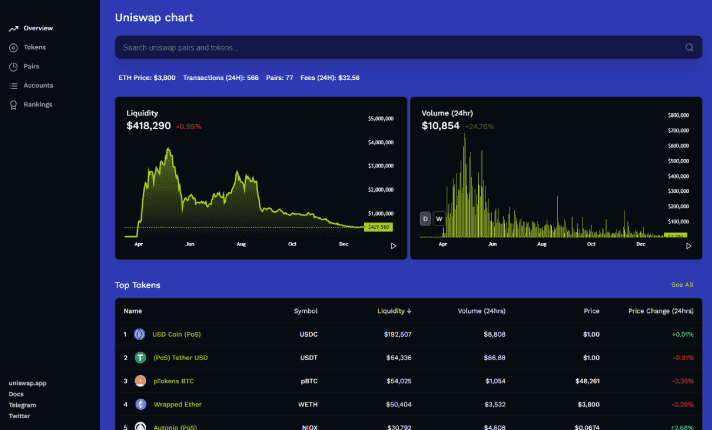
Task: Click the Rankings medal icon
Action: [x=13, y=105]
